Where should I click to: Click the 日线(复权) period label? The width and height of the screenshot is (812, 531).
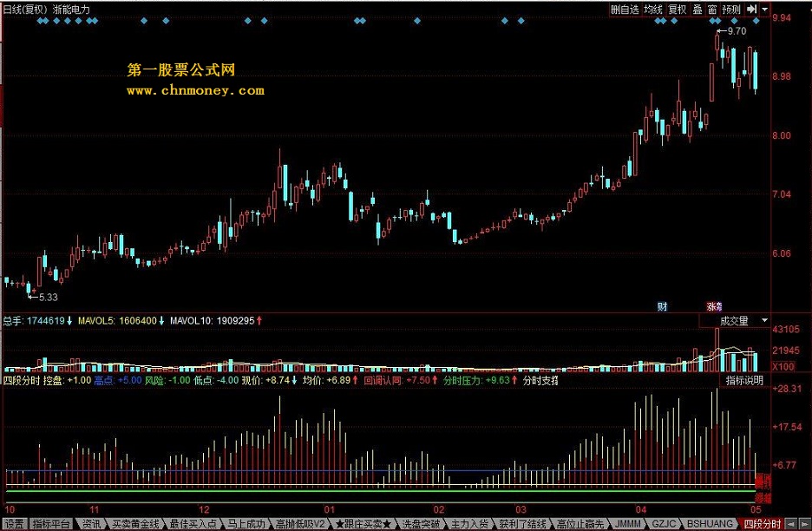(x=25, y=10)
